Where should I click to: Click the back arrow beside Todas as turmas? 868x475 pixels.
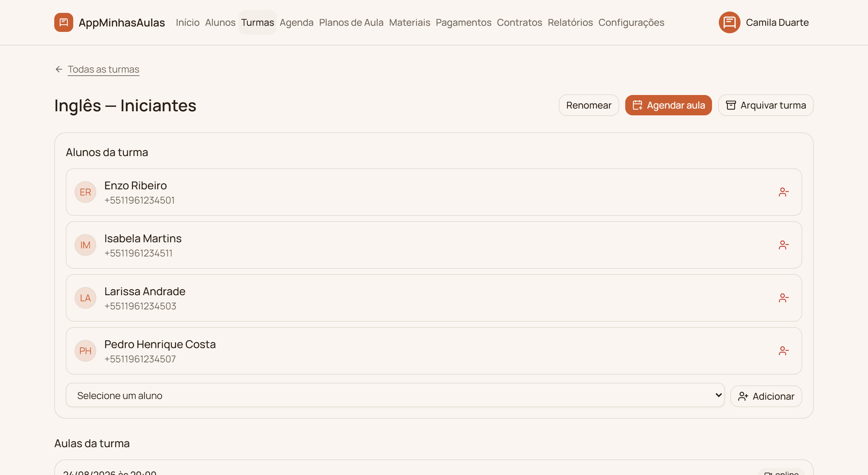pyautogui.click(x=59, y=69)
